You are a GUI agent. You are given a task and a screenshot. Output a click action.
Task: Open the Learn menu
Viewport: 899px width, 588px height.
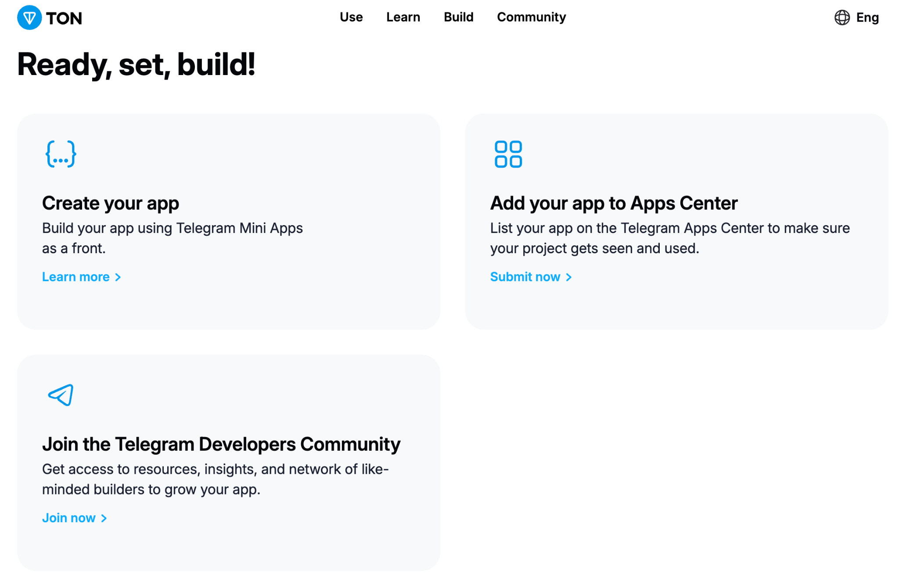(403, 17)
